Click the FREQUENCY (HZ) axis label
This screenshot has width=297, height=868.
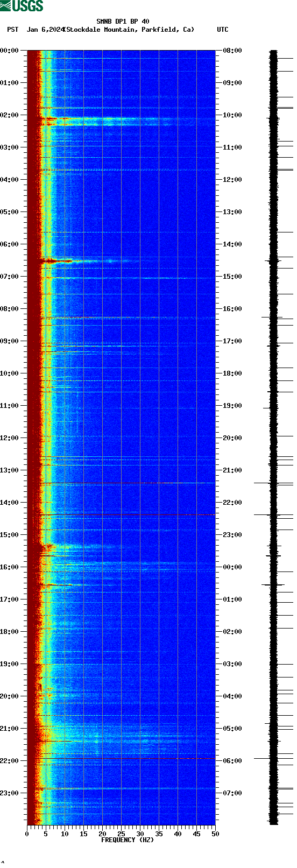point(128,840)
